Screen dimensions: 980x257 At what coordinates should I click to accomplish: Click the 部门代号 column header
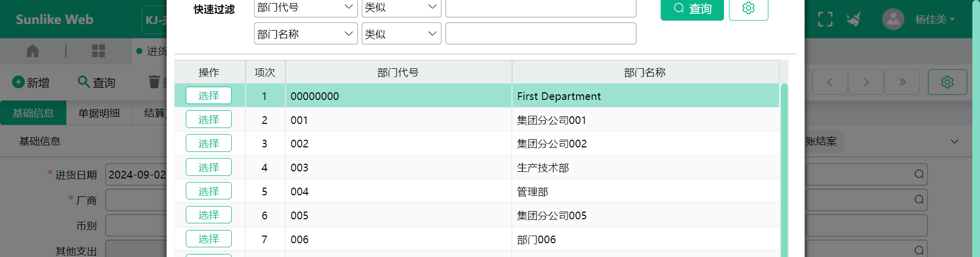coord(399,72)
